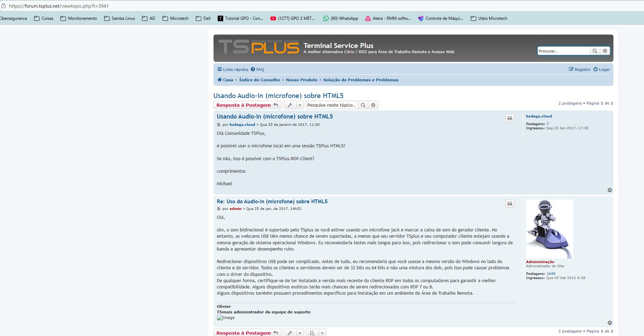Click the top Resposta à Postagem button
Viewport: 644px width, 336px height.
click(248, 105)
